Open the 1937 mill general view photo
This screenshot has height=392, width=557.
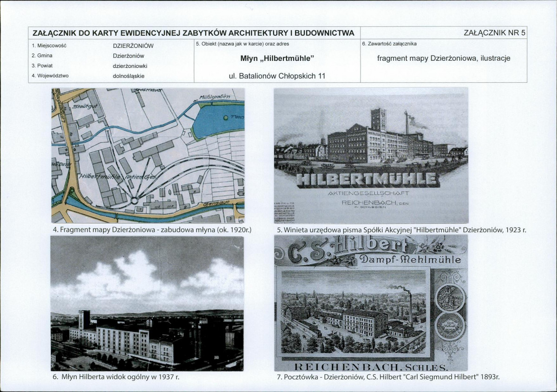147,304
